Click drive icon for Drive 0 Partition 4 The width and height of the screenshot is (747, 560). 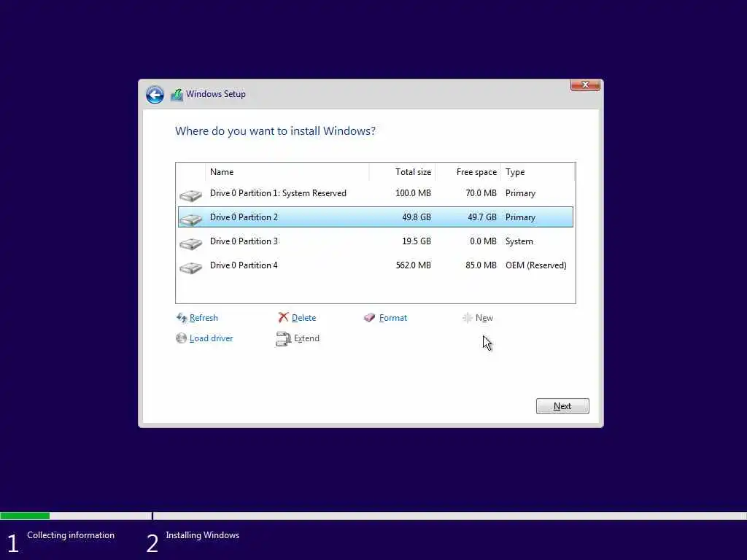190,268
